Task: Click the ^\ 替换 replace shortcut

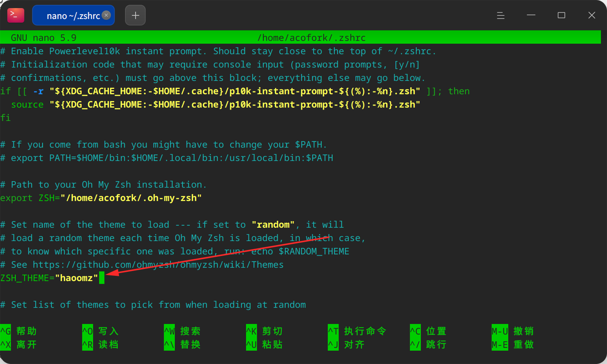Action: point(183,344)
